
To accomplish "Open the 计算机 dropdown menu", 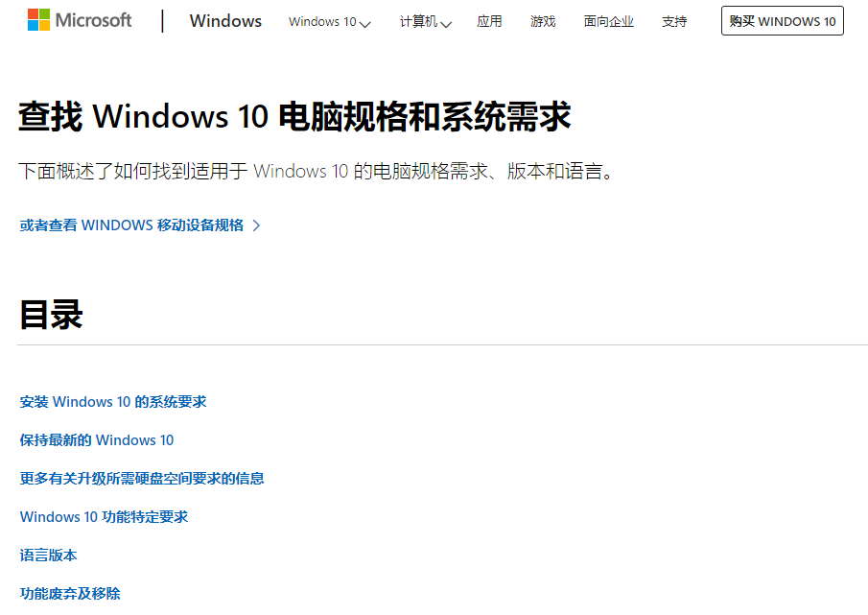I will [x=419, y=21].
